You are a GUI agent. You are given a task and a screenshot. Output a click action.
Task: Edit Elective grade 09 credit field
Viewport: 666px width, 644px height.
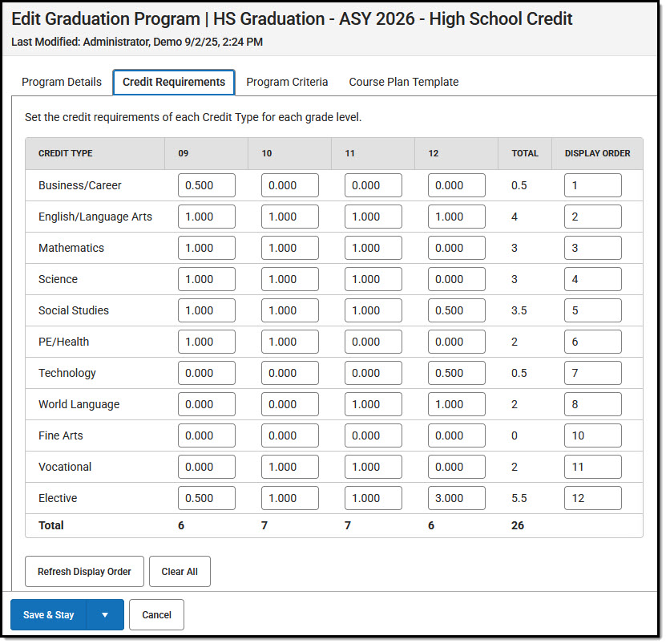207,497
